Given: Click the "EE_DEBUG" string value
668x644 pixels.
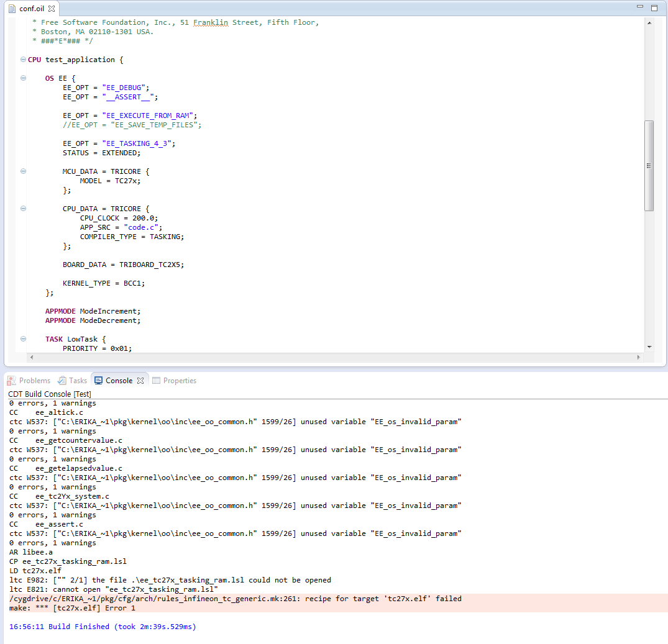Looking at the screenshot, I should 124,88.
